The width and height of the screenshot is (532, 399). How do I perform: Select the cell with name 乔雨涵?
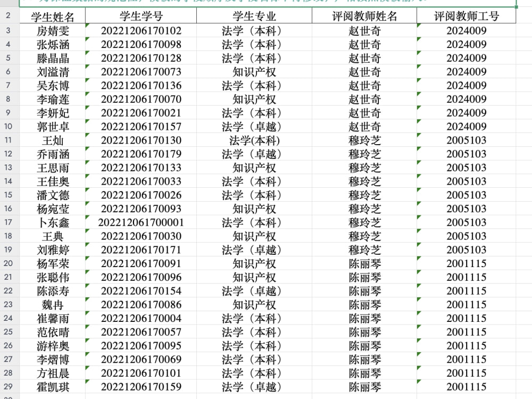point(53,154)
